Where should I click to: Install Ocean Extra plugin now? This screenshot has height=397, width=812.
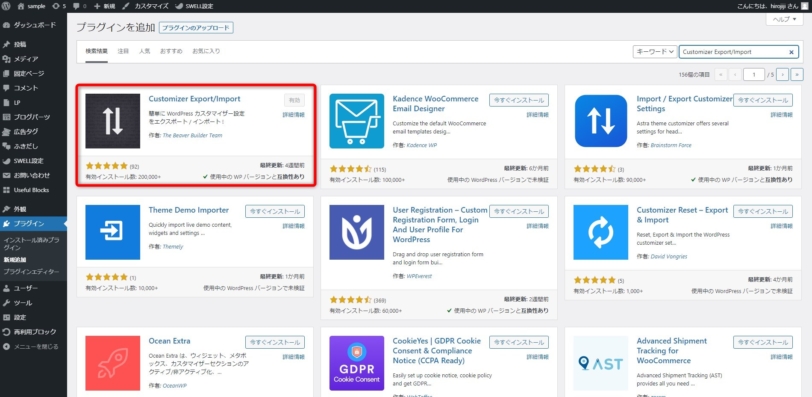click(x=275, y=342)
